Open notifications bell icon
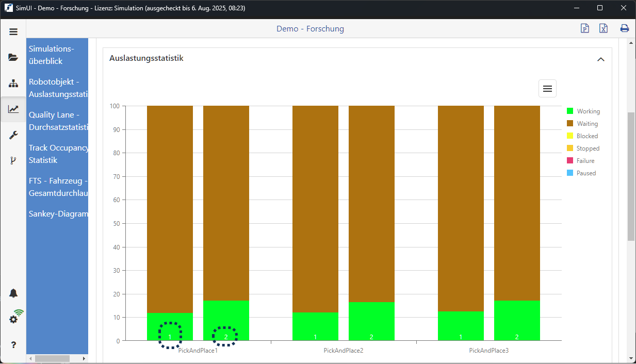636x364 pixels. (13, 293)
